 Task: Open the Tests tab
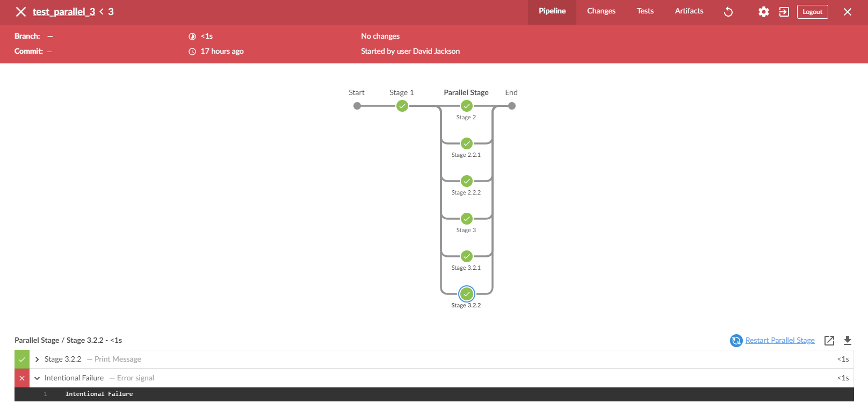(645, 11)
